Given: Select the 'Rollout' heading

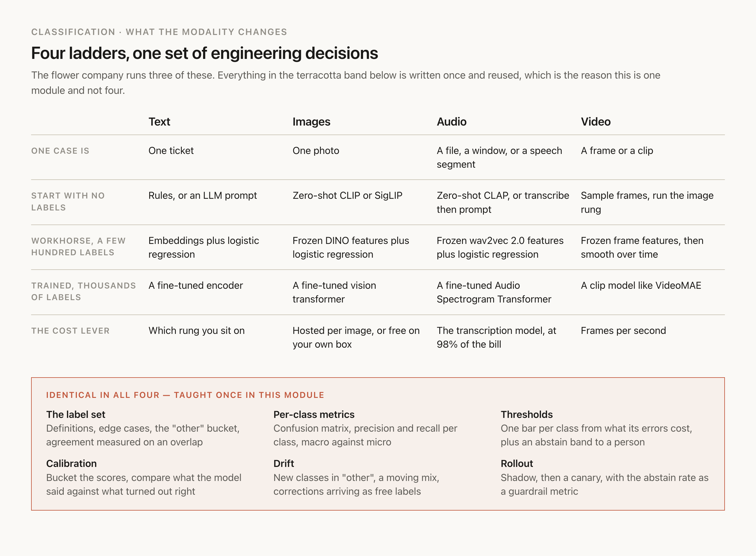Looking at the screenshot, I should coord(516,463).
